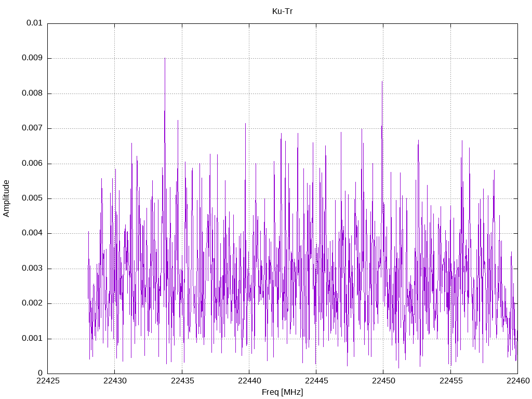This screenshot has height=399, width=532.
Task: Click the x-axis tick label 22450
Action: tap(383, 381)
